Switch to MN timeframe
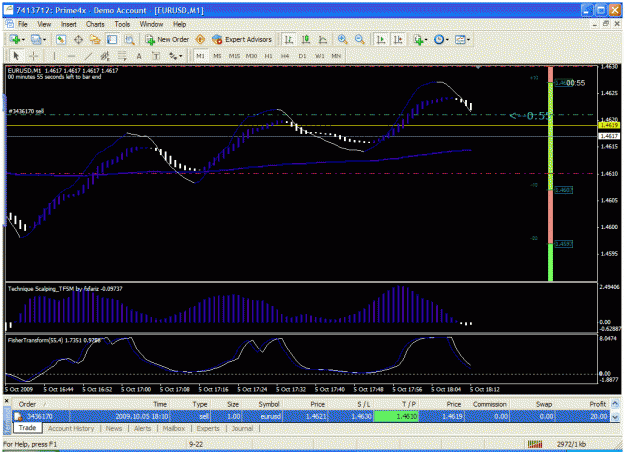Screen dimensions: 625x452 tap(336, 56)
